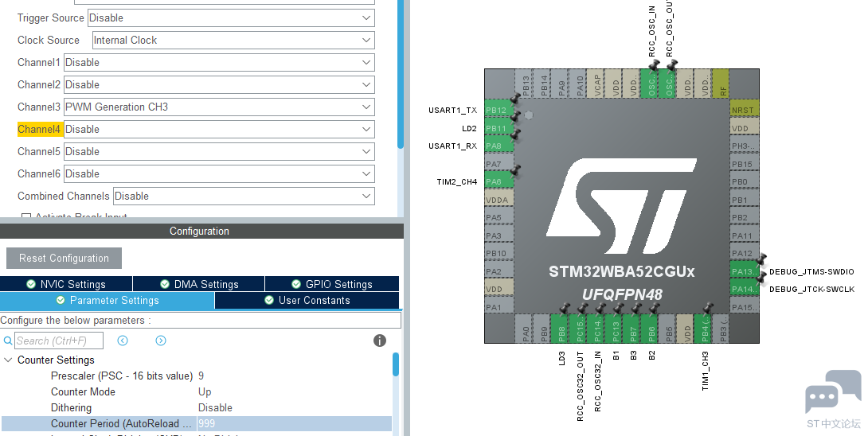Click the Reset Configuration button
Image resolution: width=868 pixels, height=436 pixels.
coord(64,258)
